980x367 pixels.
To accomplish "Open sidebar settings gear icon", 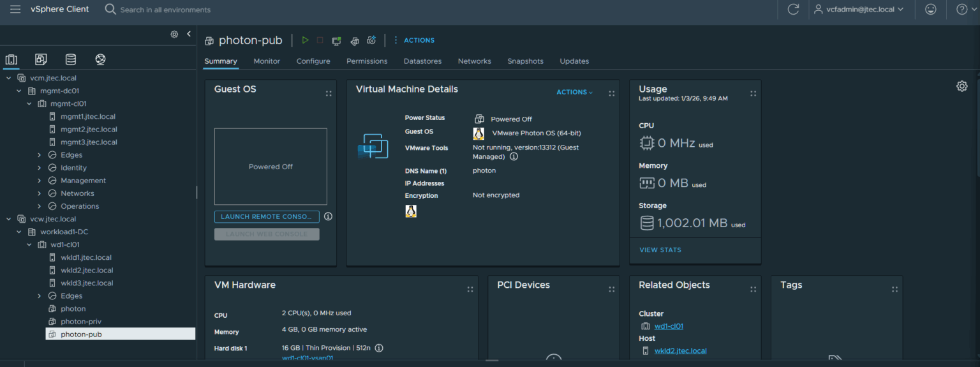I will (x=174, y=34).
